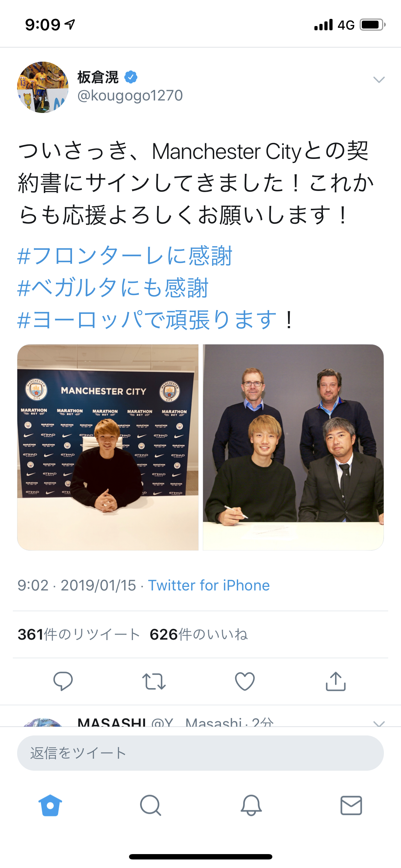Tap the Twitter for iPhone link

(209, 585)
